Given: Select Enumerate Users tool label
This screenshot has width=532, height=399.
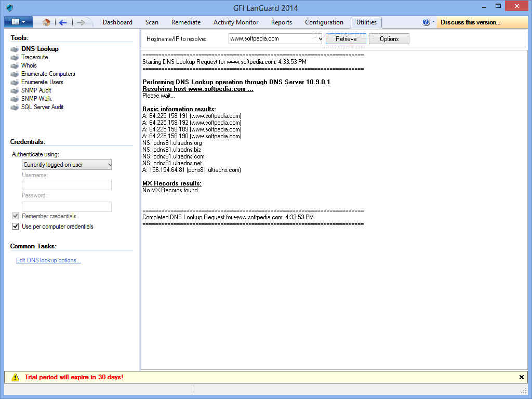Looking at the screenshot, I should (x=42, y=82).
